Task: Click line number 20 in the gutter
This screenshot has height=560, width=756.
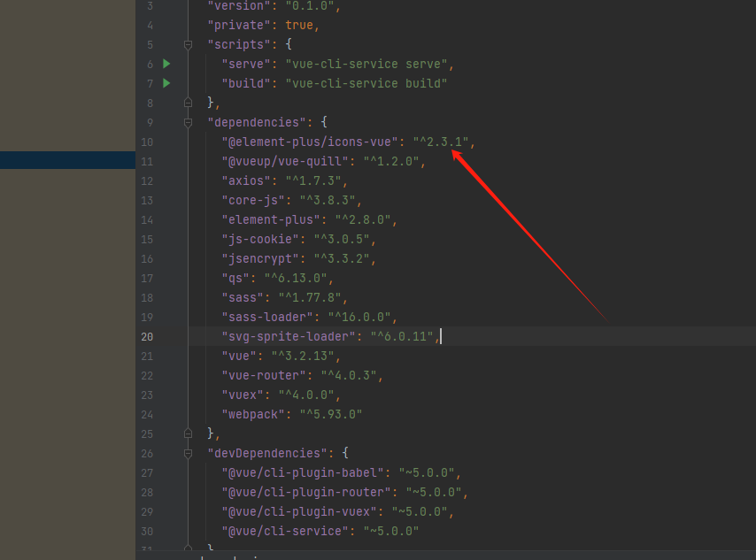Action: tap(147, 337)
